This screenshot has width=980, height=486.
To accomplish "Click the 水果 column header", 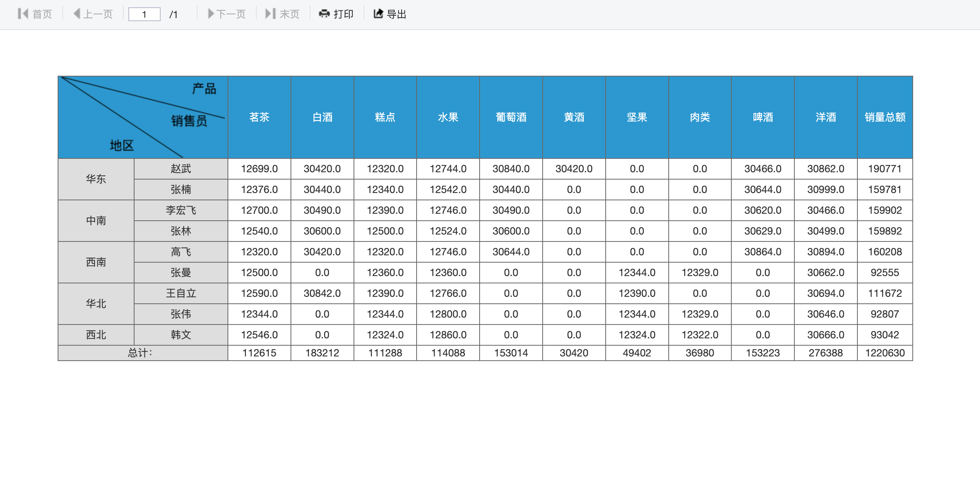I will tap(448, 117).
